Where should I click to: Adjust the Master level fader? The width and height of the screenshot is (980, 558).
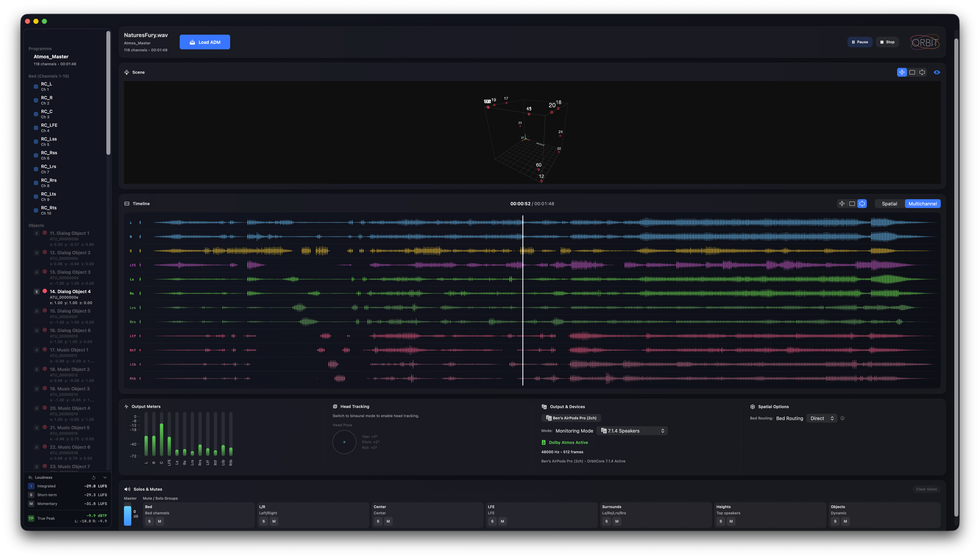(128, 515)
